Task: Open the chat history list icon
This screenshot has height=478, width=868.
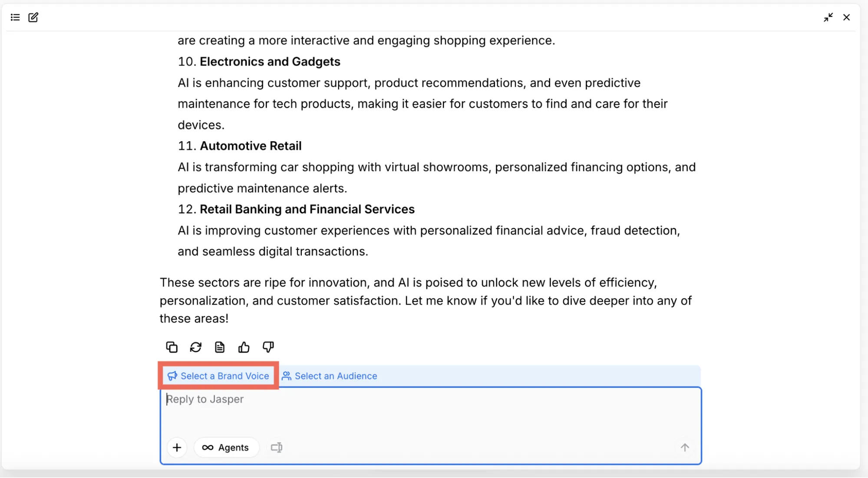Action: [15, 17]
